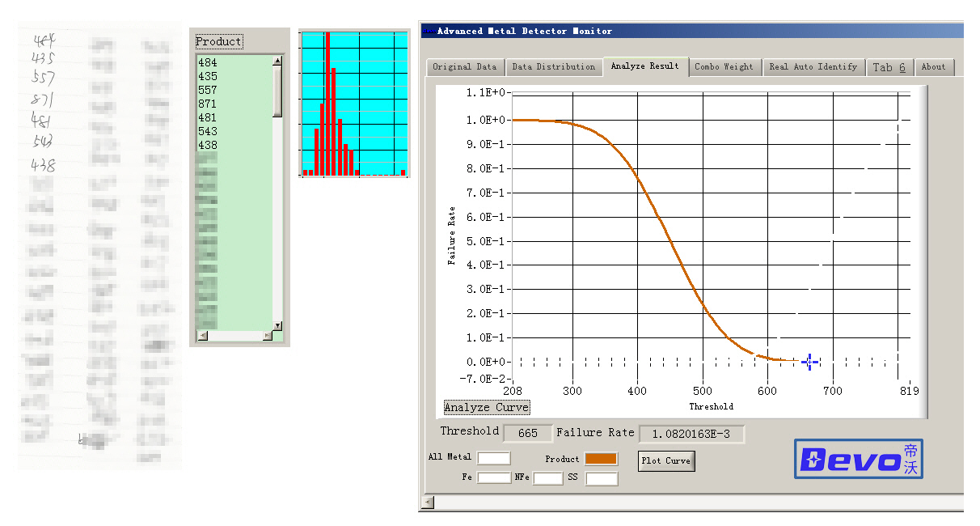Select the Analyze Result tab

point(645,66)
